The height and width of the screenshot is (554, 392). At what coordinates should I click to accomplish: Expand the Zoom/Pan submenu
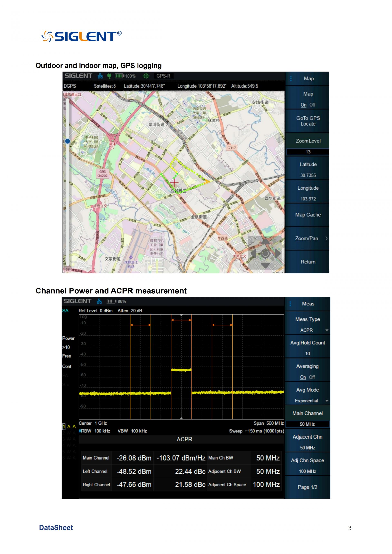[x=307, y=238]
